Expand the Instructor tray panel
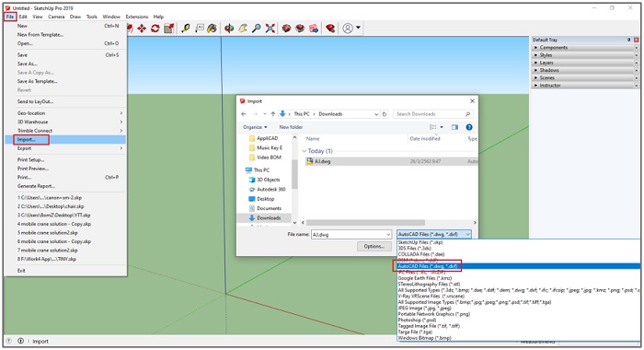 point(585,85)
